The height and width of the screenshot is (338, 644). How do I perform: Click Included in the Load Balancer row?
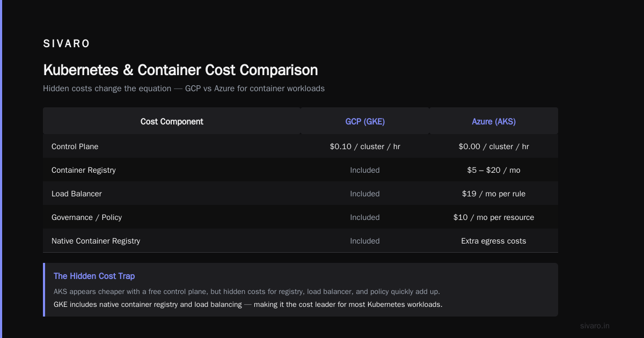point(365,194)
